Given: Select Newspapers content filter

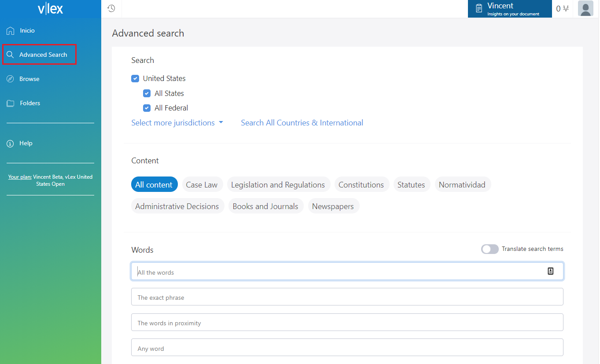Looking at the screenshot, I should point(333,206).
